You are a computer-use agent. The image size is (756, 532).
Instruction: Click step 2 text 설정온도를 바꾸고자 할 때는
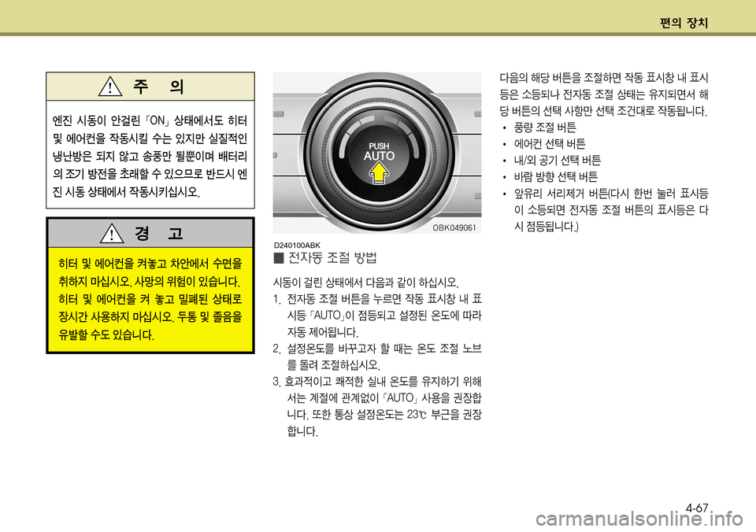tap(349, 348)
